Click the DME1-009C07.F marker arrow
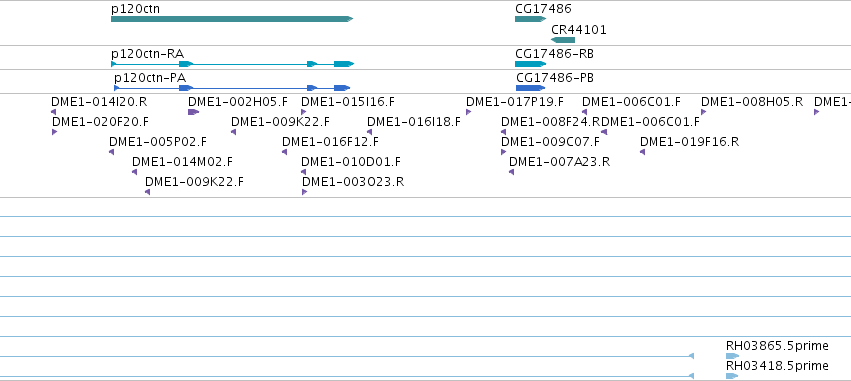851x381 pixels. point(504,152)
